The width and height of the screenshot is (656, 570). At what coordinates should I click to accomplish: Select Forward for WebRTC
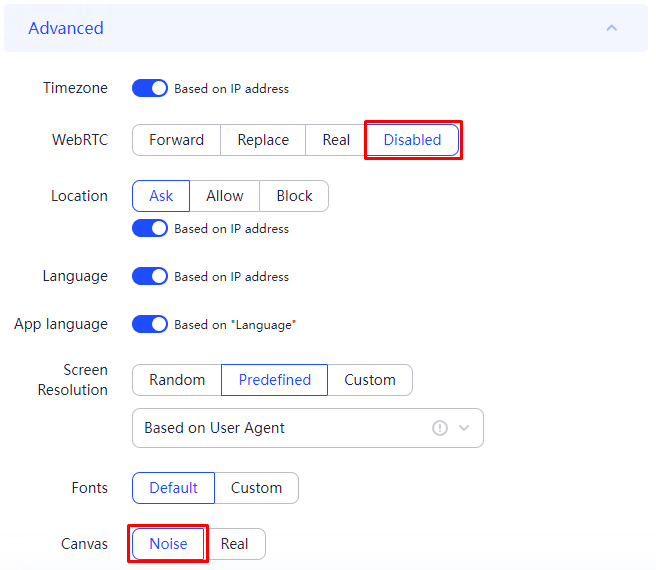177,140
